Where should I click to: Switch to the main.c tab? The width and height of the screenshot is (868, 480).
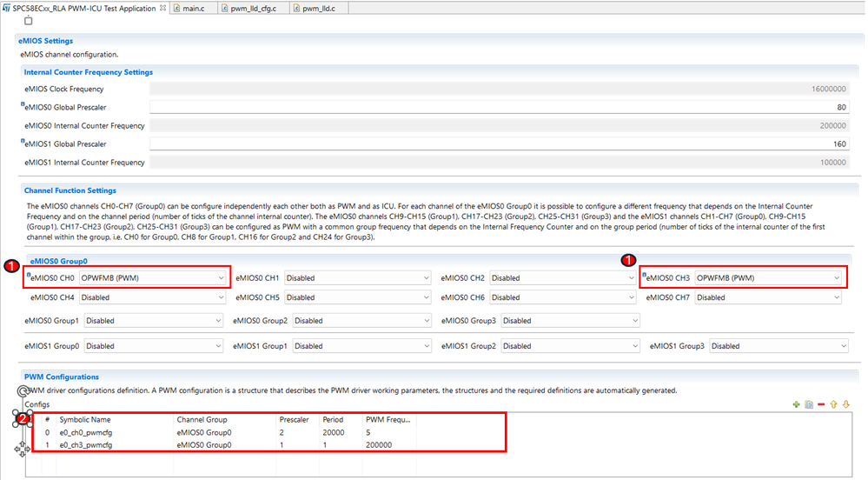tap(193, 9)
